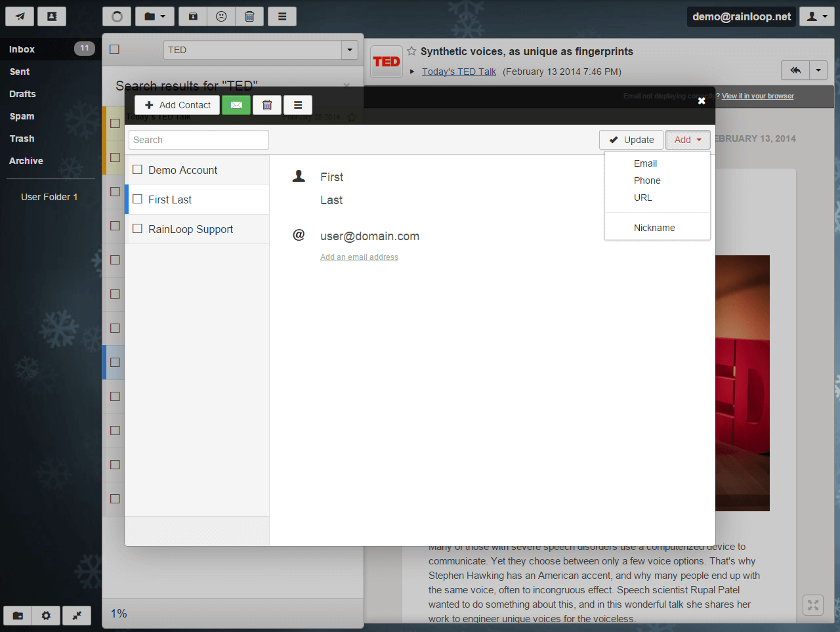Click the green new message envelope icon
Image resolution: width=840 pixels, height=632 pixels.
point(236,105)
